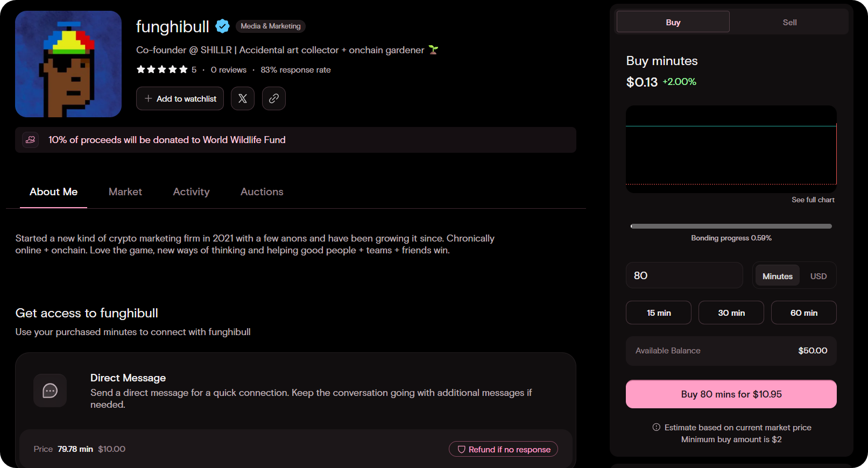Screen dimensions: 868x468
Task: Open the Activity tab
Action: coord(191,192)
